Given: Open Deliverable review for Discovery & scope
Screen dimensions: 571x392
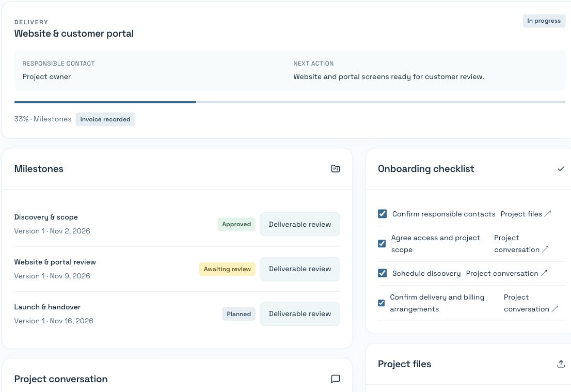Looking at the screenshot, I should click(x=300, y=225).
